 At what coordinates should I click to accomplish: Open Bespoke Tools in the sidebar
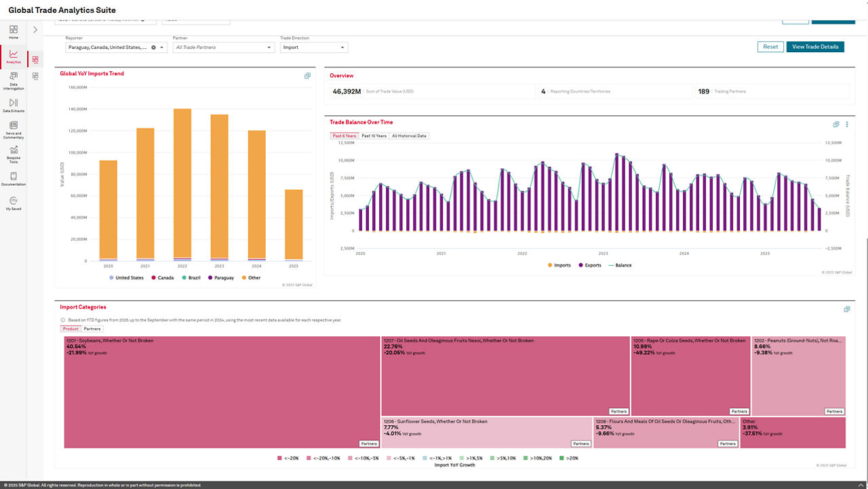point(14,154)
